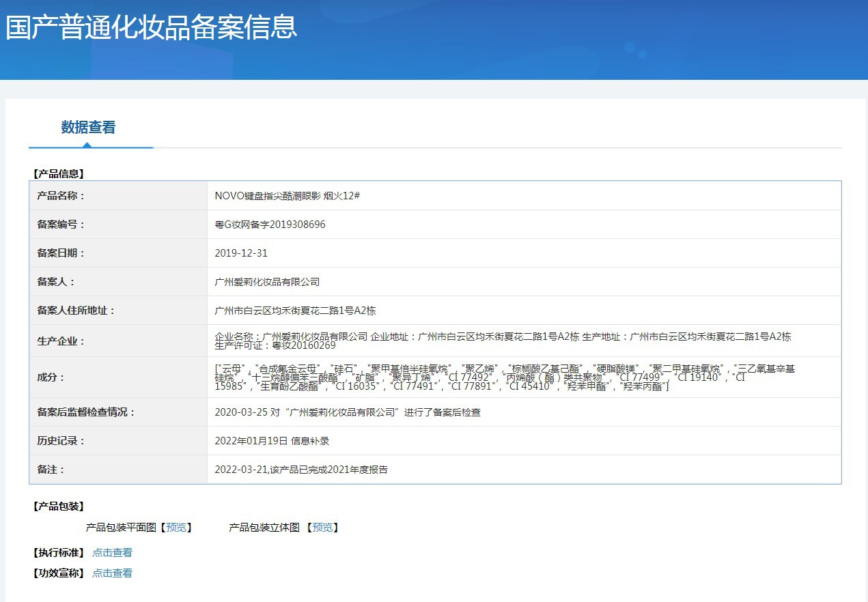868x602 pixels.
Task: Click the 【功效宣称】 heading
Action: tap(58, 573)
